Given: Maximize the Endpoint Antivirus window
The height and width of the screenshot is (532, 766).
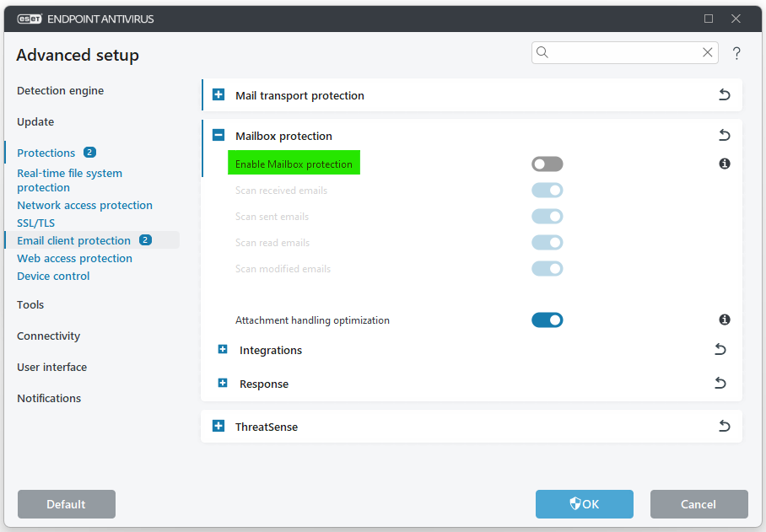Looking at the screenshot, I should coord(709,19).
